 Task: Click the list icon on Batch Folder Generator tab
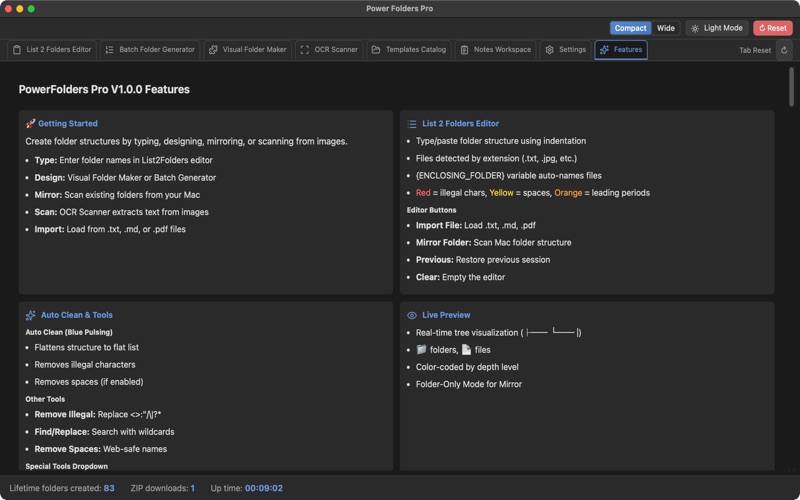click(x=109, y=50)
